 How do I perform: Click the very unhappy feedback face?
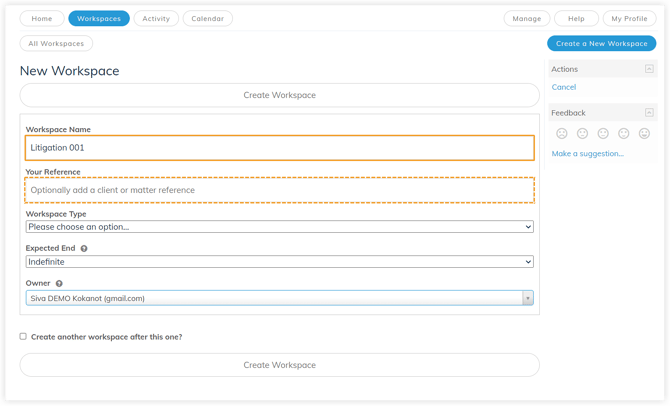point(562,134)
